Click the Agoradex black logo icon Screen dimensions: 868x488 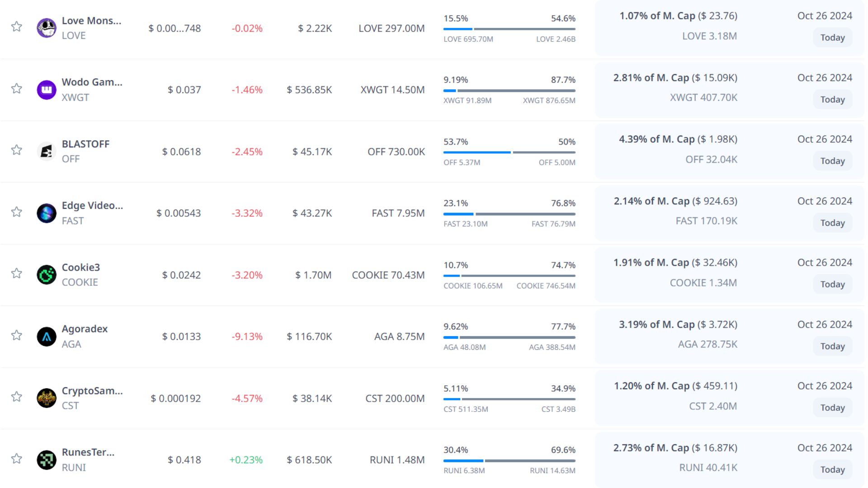pyautogui.click(x=46, y=337)
